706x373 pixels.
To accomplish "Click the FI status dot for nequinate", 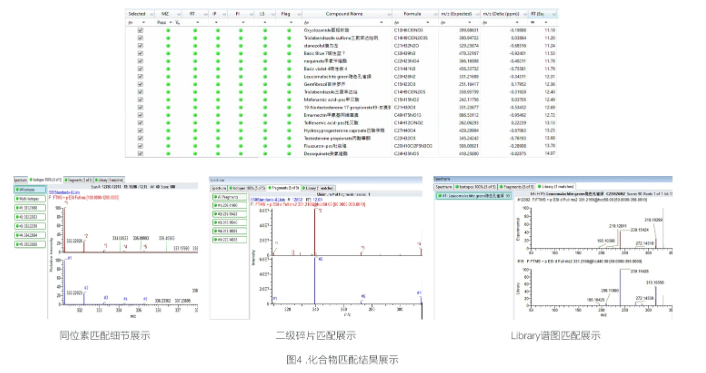I will point(240,61).
